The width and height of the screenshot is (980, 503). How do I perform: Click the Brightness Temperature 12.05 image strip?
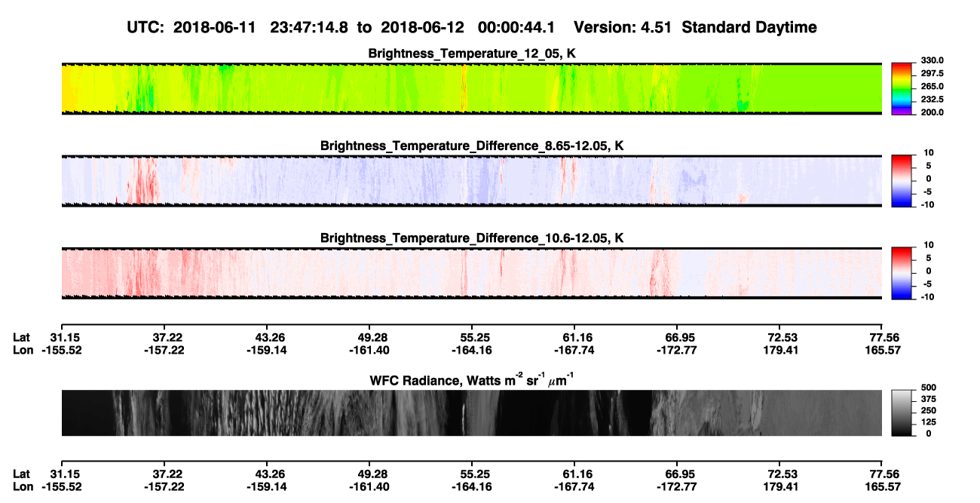point(472,88)
